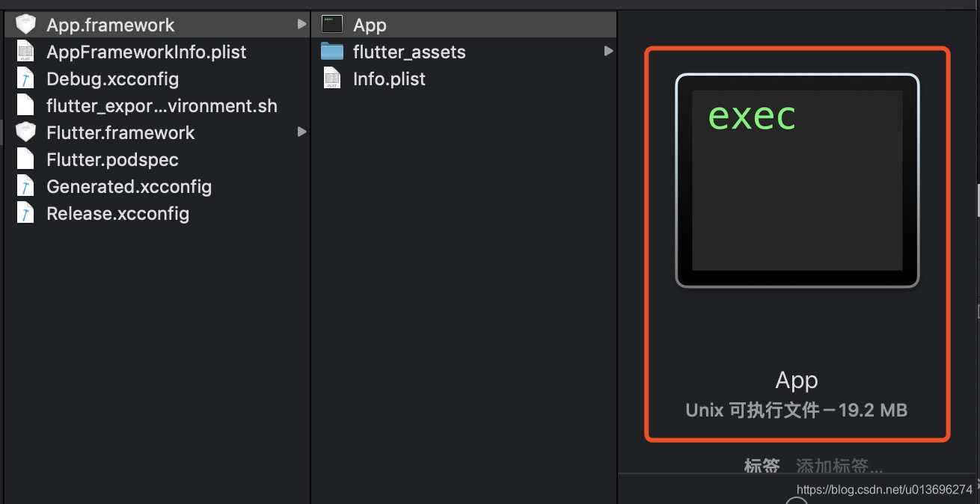
Task: Open the CSDN blog URL link
Action: tap(885, 490)
